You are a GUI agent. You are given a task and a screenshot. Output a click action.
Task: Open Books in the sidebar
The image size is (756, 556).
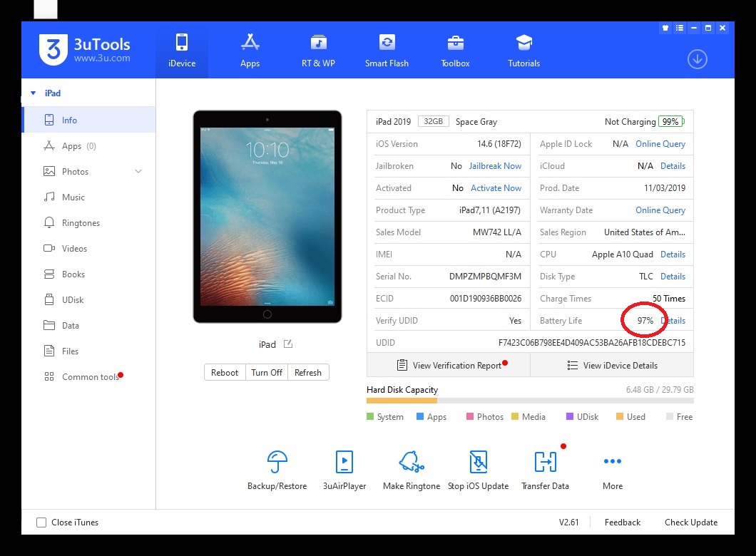(x=88, y=274)
